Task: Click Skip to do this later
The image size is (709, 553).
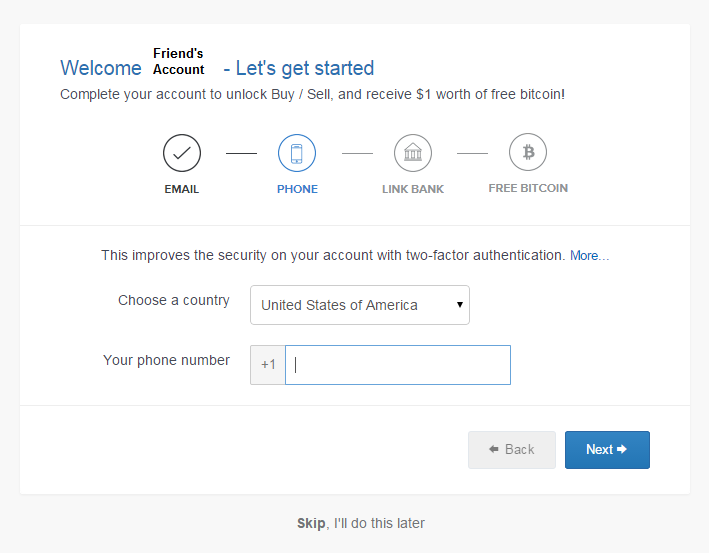Action: (x=311, y=523)
